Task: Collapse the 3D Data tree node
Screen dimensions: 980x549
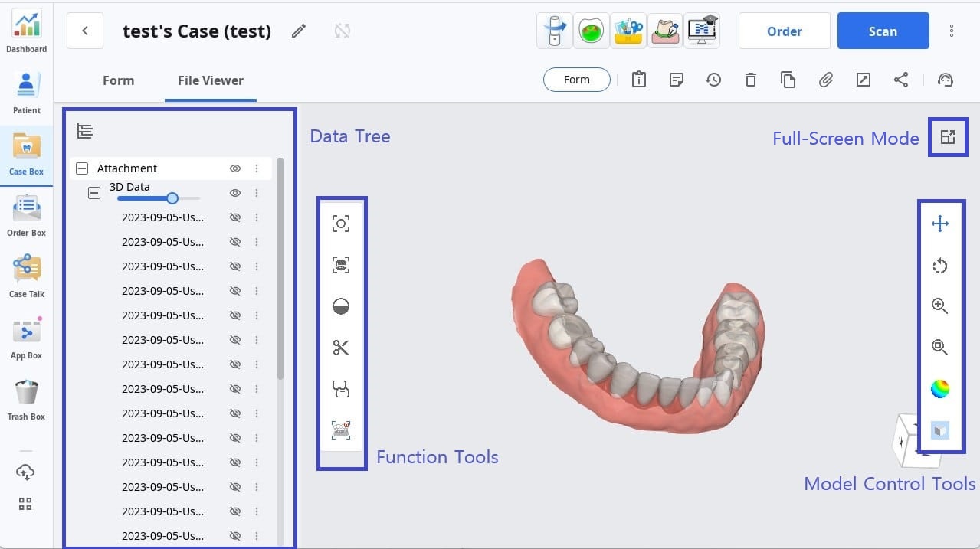Action: tap(94, 193)
